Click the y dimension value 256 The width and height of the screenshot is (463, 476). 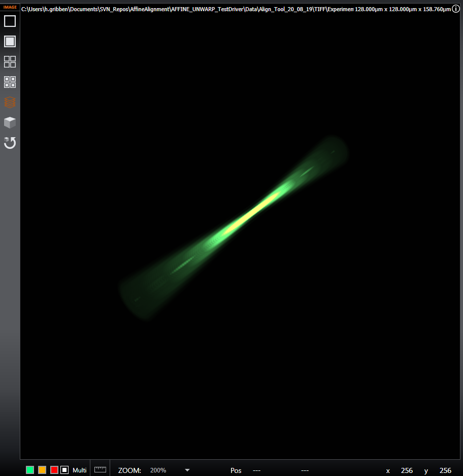click(445, 470)
